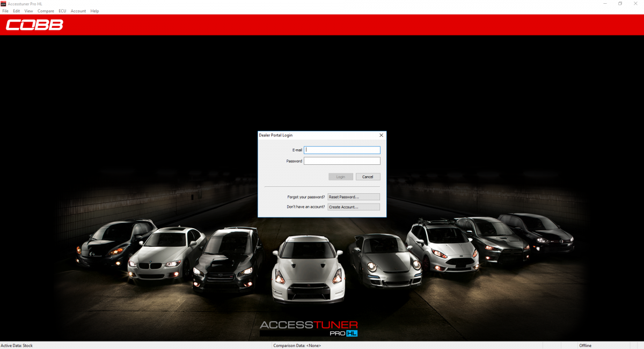Click inside the Password input field
This screenshot has width=644, height=349.
342,161
